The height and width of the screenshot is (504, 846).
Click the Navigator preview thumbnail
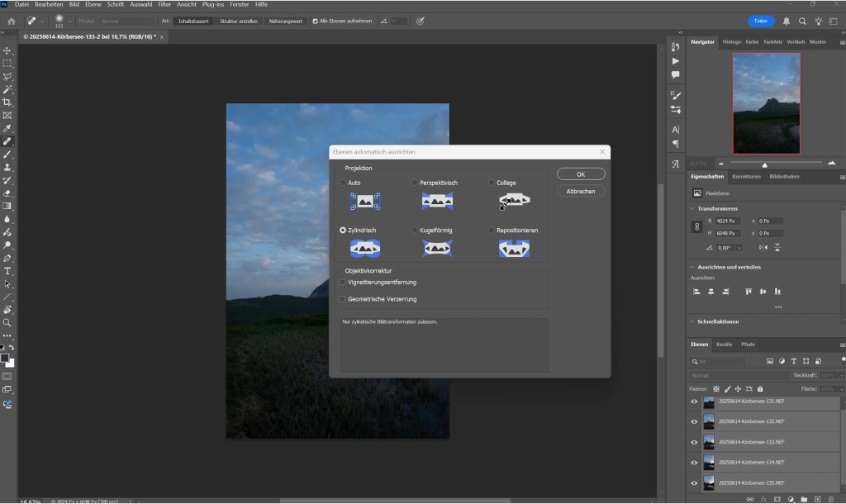click(766, 103)
